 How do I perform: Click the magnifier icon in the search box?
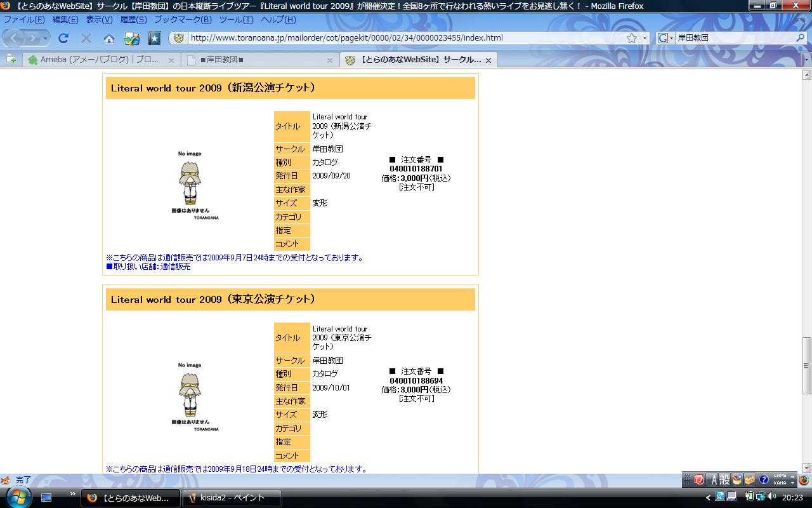(x=800, y=38)
